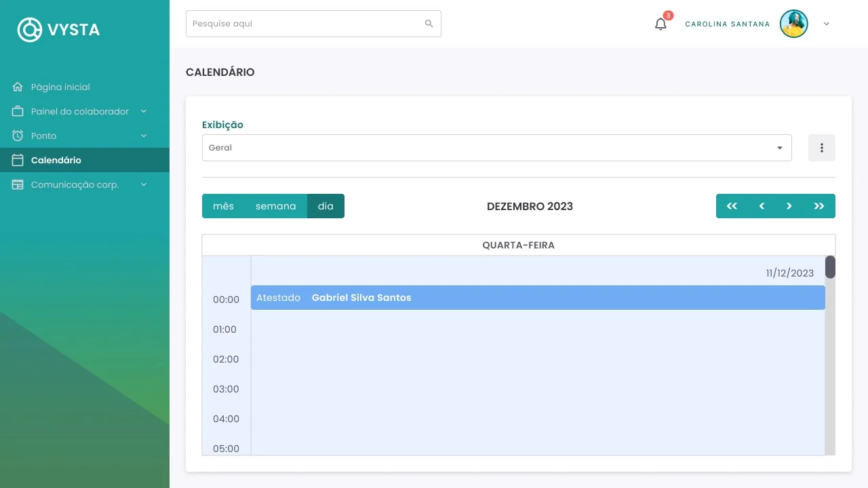Go to previous day with left arrow
The width and height of the screenshot is (868, 488).
coord(762,206)
